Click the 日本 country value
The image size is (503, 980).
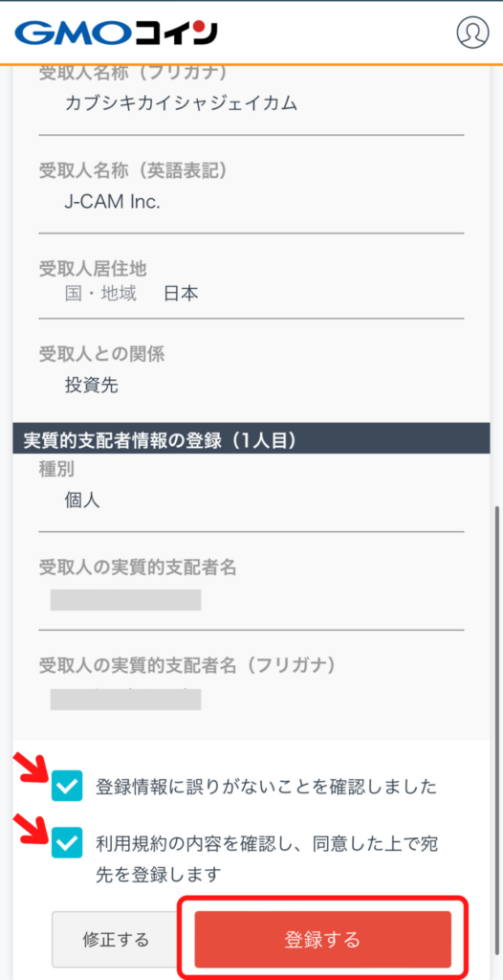click(x=181, y=294)
